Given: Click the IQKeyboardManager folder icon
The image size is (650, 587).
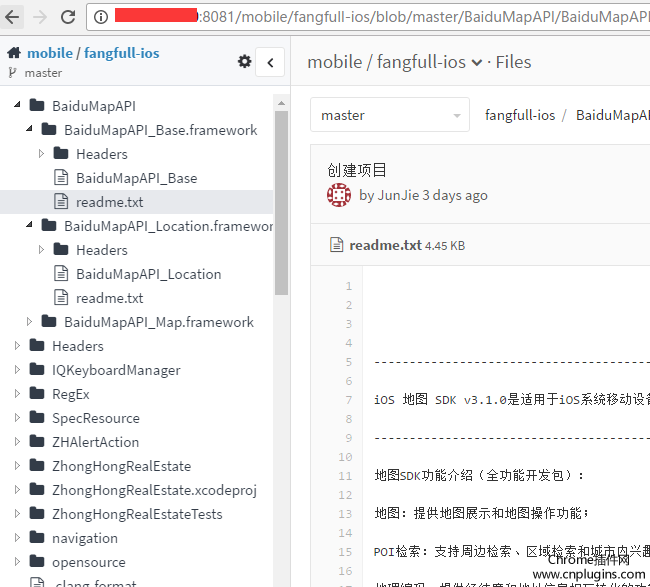Looking at the screenshot, I should 37,369.
